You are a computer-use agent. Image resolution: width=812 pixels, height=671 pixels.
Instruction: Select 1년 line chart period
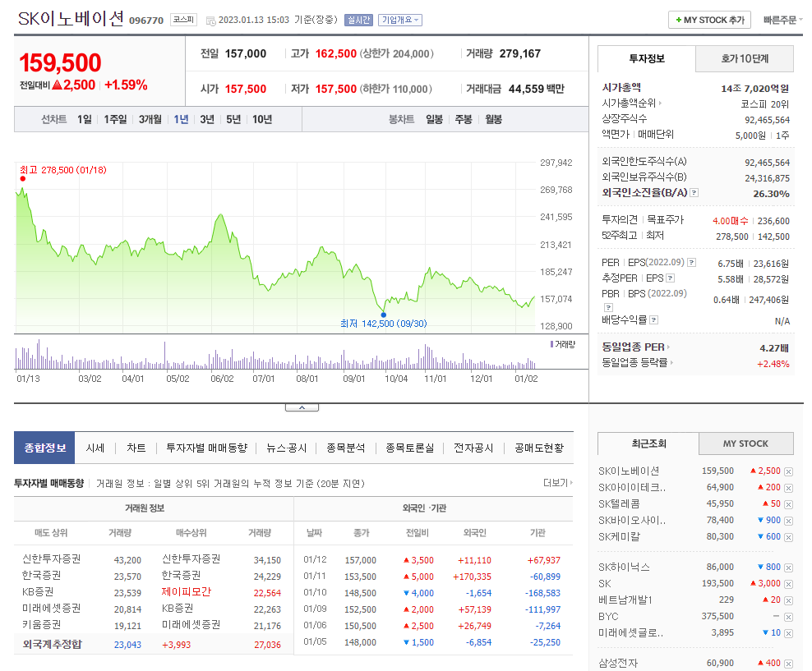click(x=181, y=120)
